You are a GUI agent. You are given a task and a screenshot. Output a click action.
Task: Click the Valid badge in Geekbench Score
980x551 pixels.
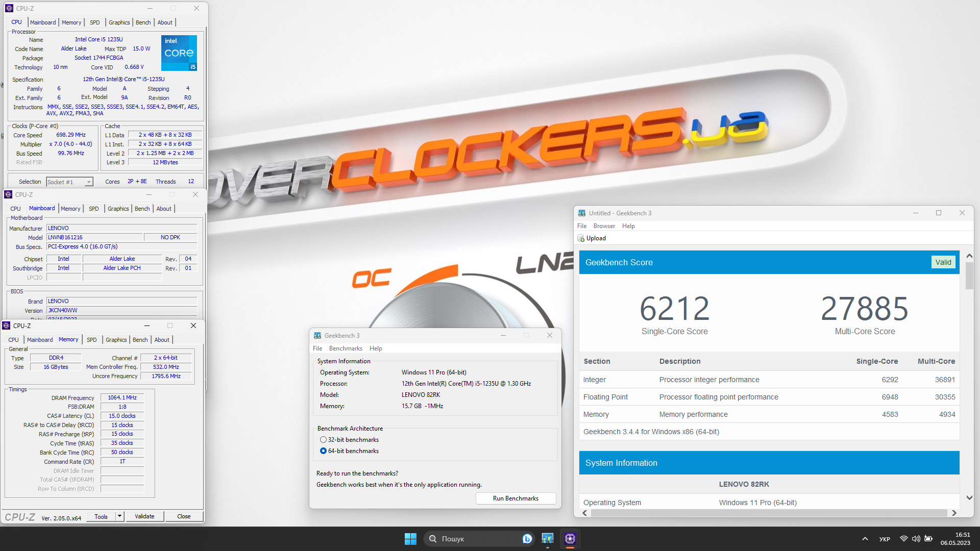pos(943,262)
